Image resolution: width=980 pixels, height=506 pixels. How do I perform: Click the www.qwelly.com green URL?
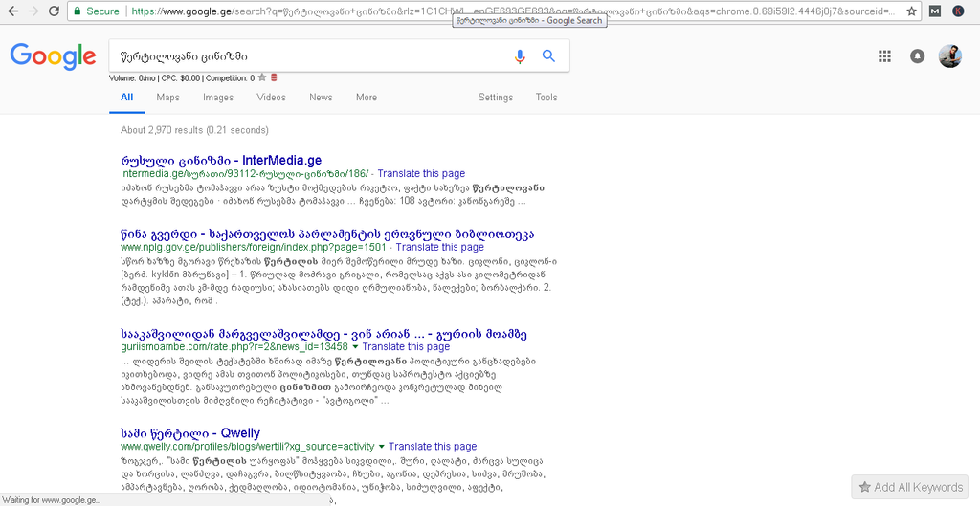pyautogui.click(x=248, y=447)
